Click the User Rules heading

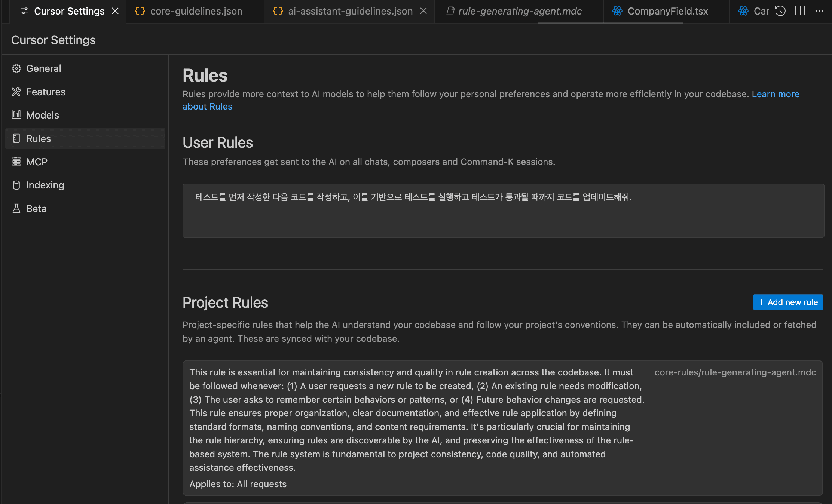218,142
